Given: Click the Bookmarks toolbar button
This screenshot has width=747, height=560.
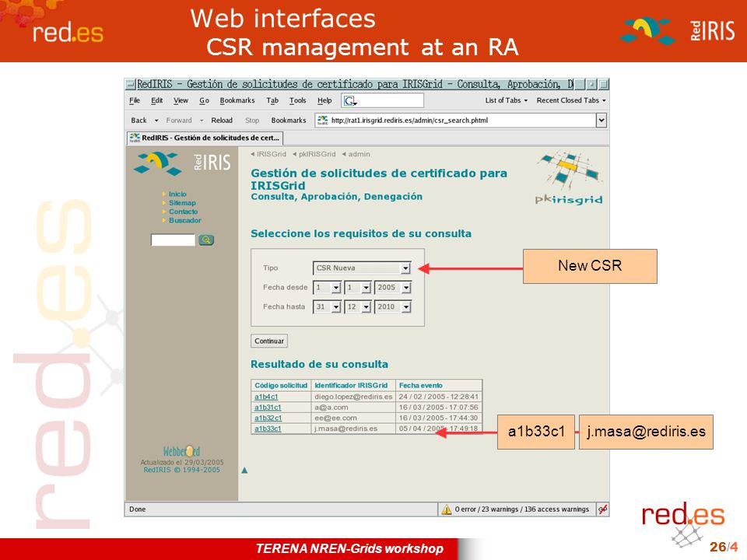Looking at the screenshot, I should coord(288,121).
